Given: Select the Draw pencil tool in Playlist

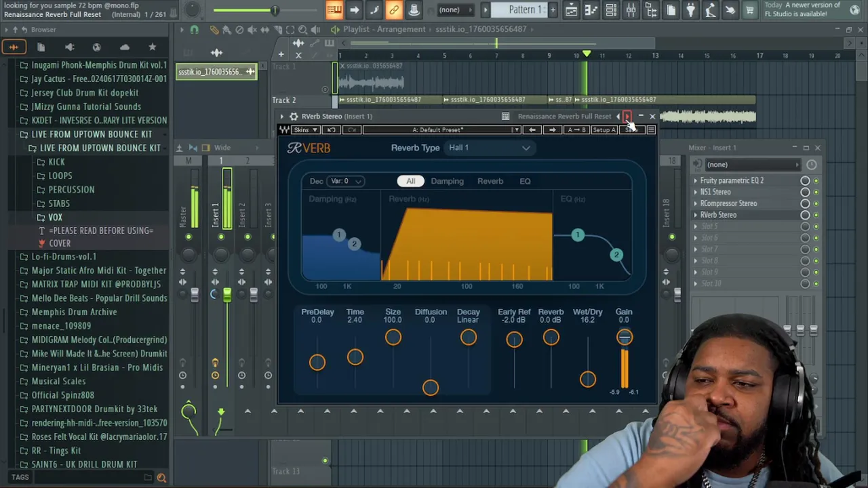Looking at the screenshot, I should [214, 30].
